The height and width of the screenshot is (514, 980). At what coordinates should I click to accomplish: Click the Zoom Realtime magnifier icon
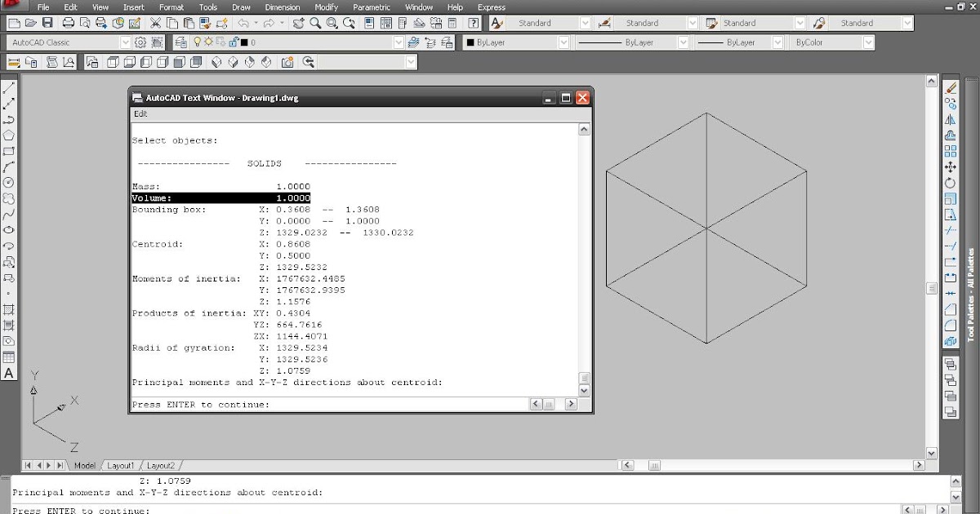pyautogui.click(x=317, y=23)
